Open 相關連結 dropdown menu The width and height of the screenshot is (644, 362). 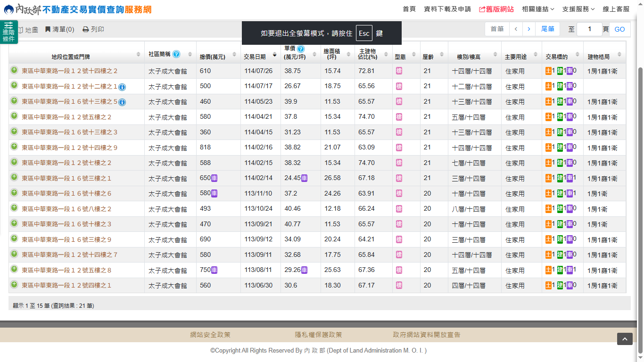point(537,9)
